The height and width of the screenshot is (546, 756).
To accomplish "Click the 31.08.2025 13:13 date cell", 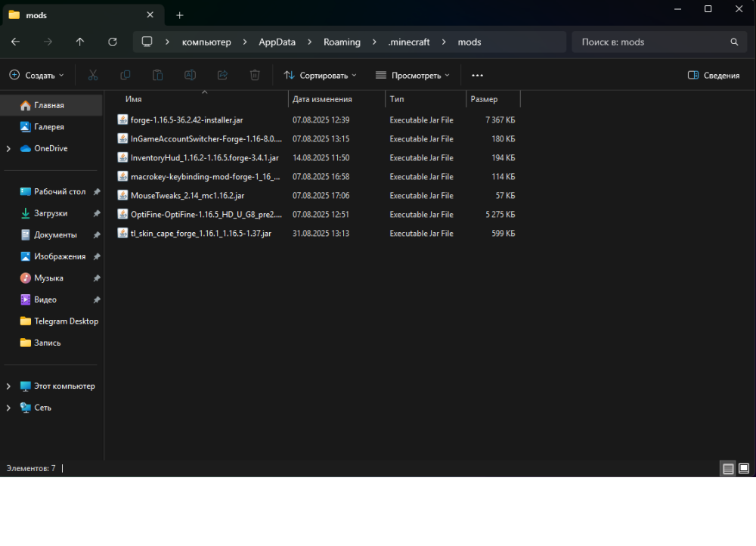I will click(321, 233).
